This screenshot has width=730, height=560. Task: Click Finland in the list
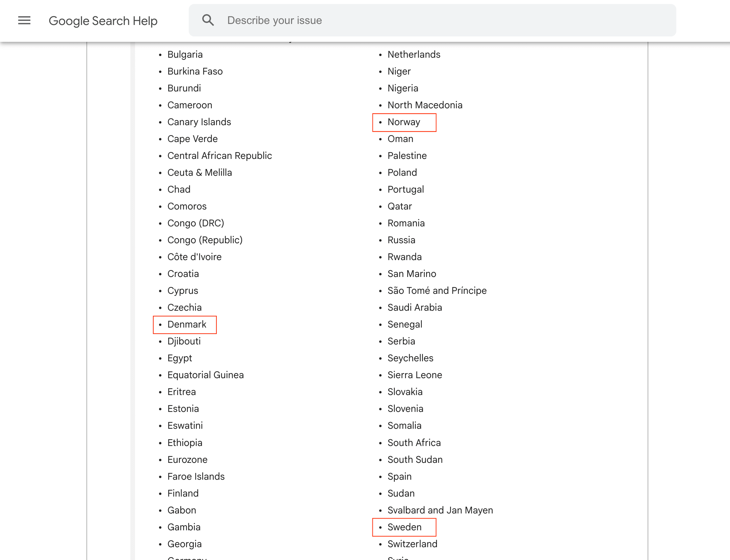tap(183, 493)
